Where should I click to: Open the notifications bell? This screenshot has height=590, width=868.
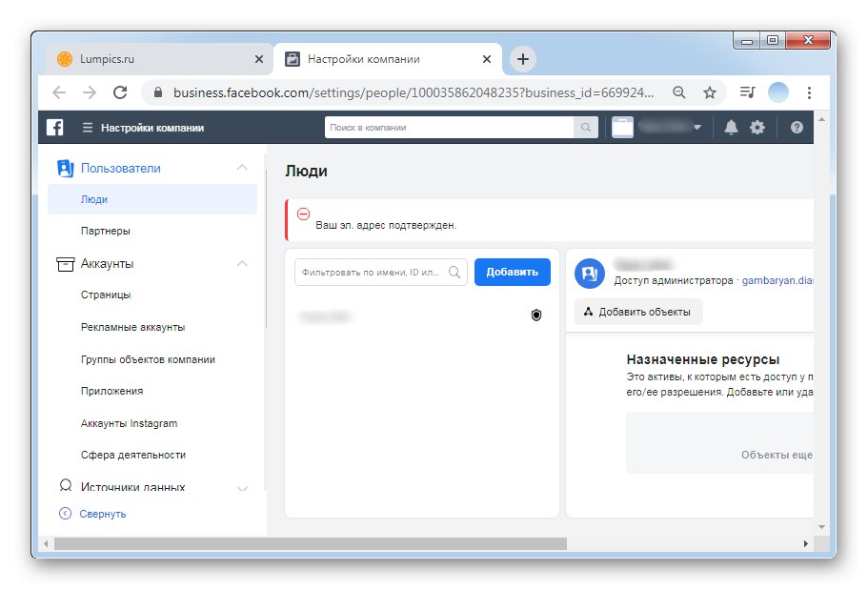click(731, 128)
